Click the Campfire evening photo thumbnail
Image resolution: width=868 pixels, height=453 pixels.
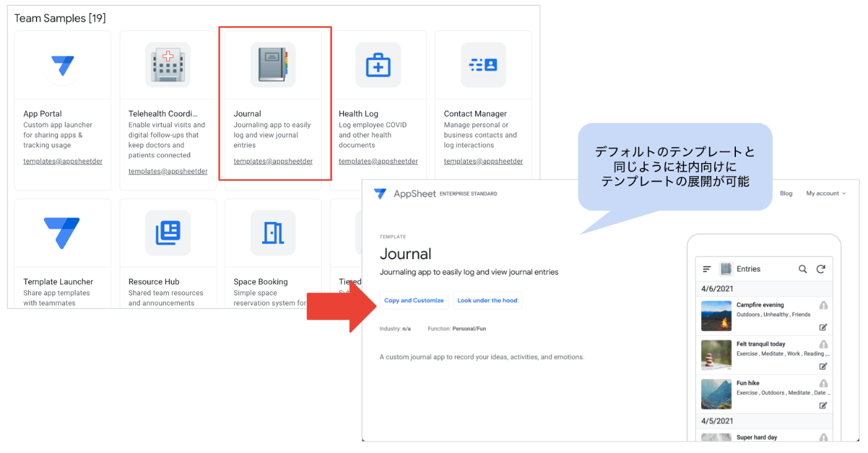click(x=716, y=316)
